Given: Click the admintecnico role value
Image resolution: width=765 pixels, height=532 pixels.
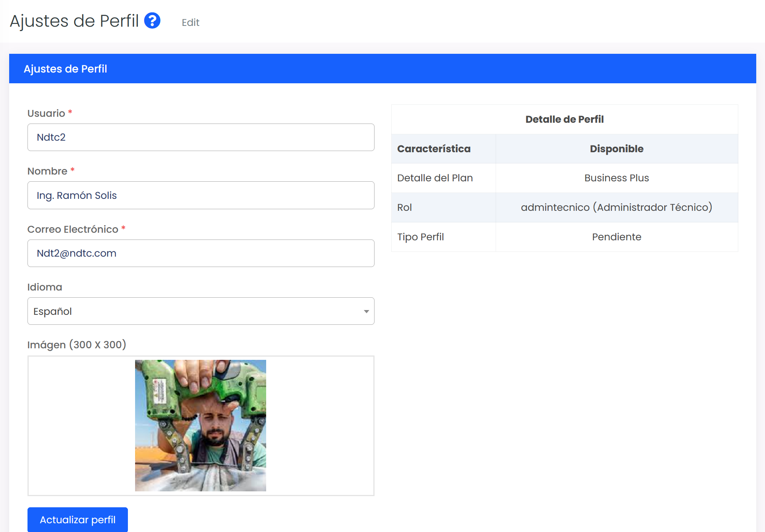Looking at the screenshot, I should [x=616, y=208].
